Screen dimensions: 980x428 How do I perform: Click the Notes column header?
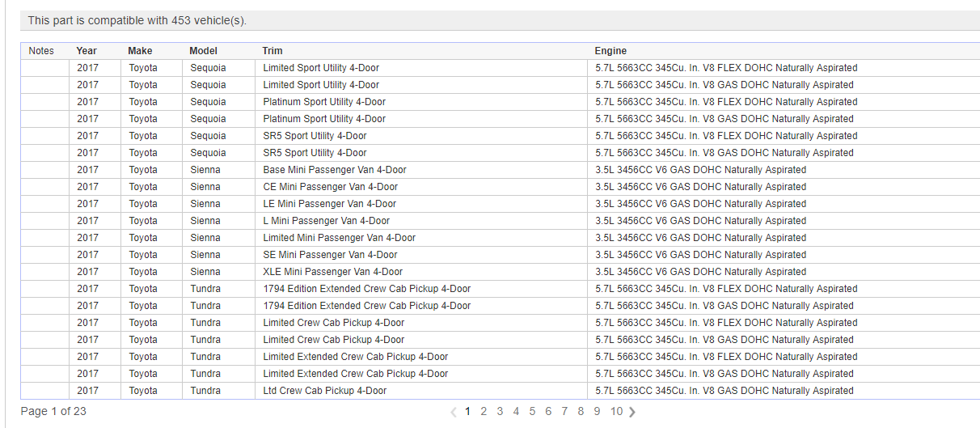(x=41, y=51)
